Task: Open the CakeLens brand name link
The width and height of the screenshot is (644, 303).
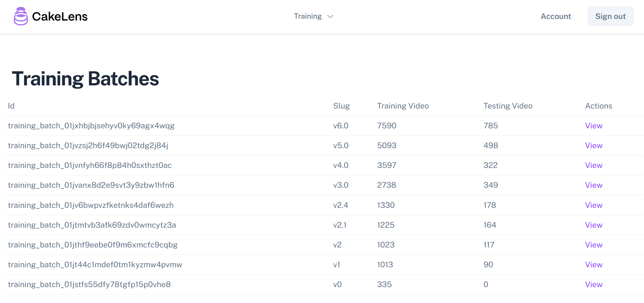Action: pyautogui.click(x=60, y=16)
